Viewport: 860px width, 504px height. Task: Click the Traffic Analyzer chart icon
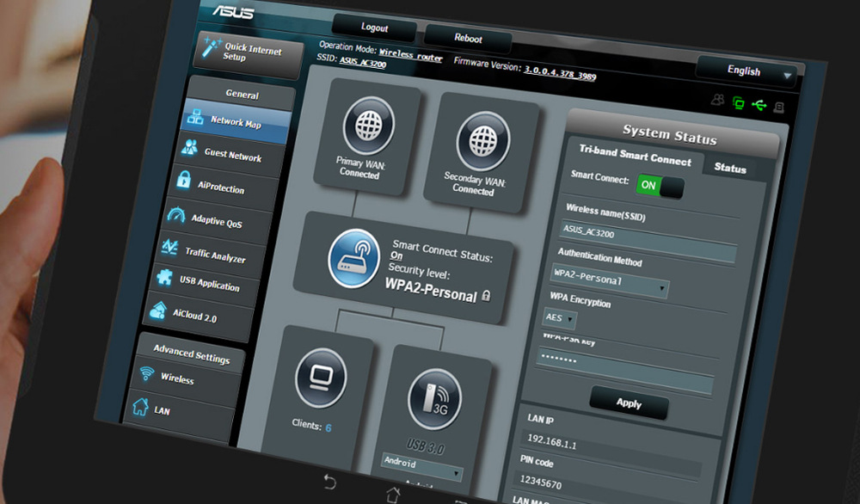click(169, 248)
